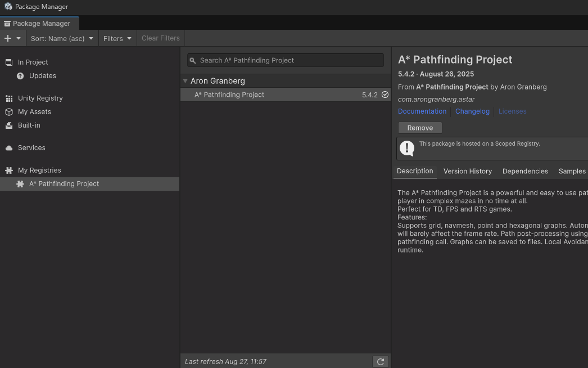Collapse the Aron Granberg group

(x=185, y=81)
